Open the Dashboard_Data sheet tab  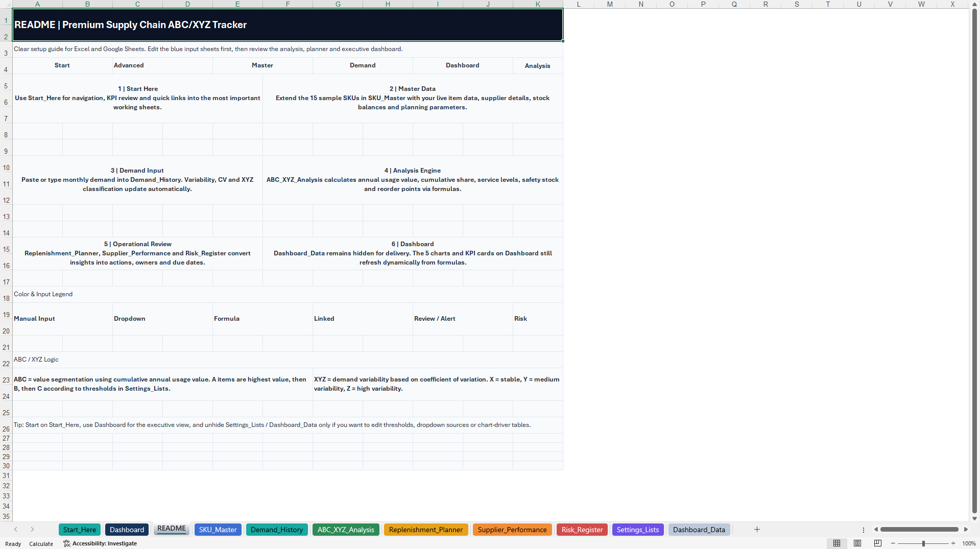699,530
